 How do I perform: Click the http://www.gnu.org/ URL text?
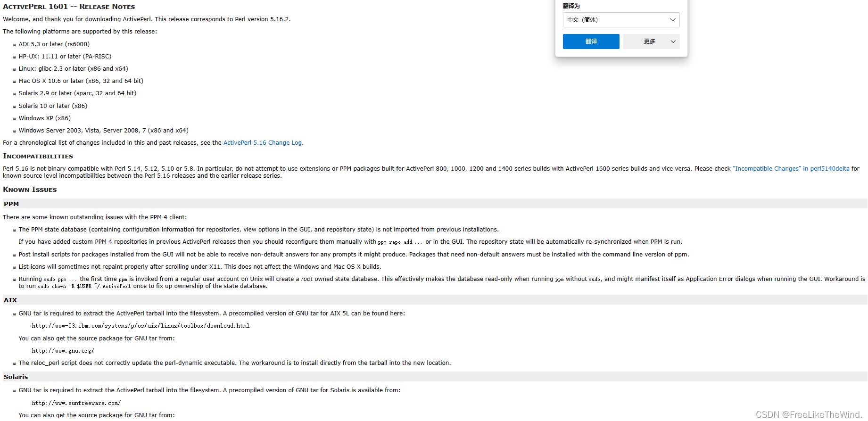pyautogui.click(x=63, y=351)
